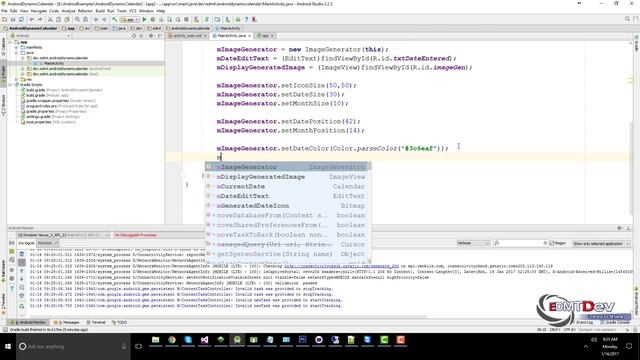Image resolution: width=640 pixels, height=360 pixels.
Task: Click the Clear logcat trash icon
Action: pyautogui.click(x=22, y=254)
